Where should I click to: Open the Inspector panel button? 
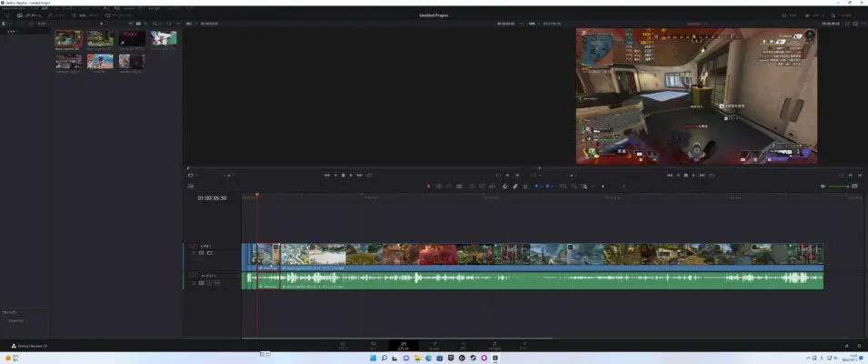pos(842,15)
